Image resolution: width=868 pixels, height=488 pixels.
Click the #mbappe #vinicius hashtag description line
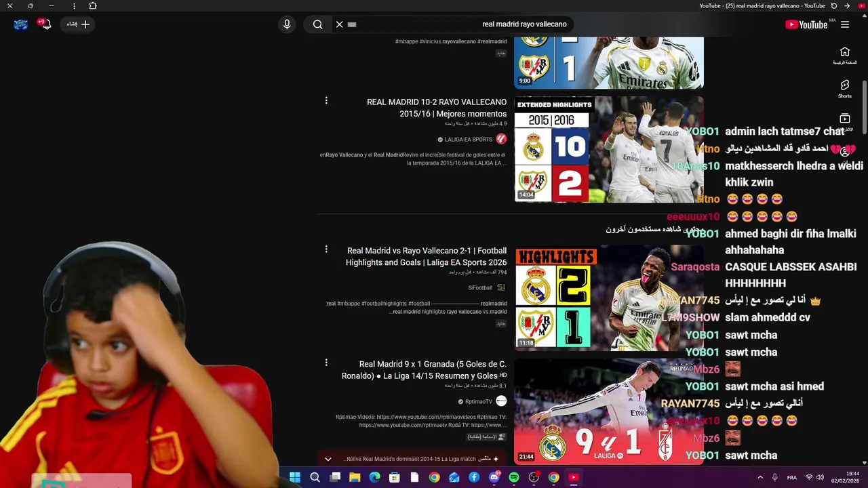451,41
